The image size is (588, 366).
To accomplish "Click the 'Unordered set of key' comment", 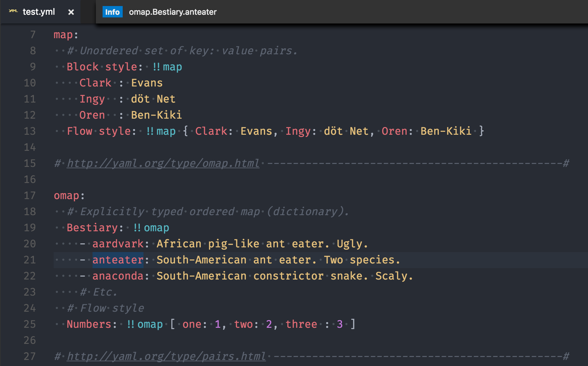I will 182,51.
